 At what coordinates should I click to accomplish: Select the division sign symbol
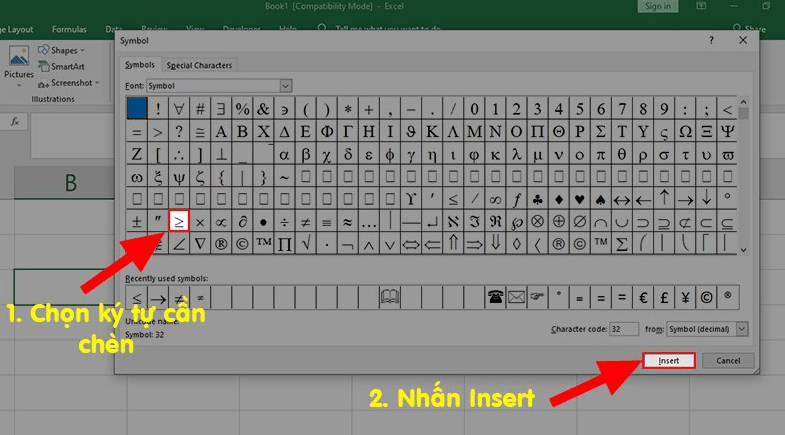(x=284, y=221)
